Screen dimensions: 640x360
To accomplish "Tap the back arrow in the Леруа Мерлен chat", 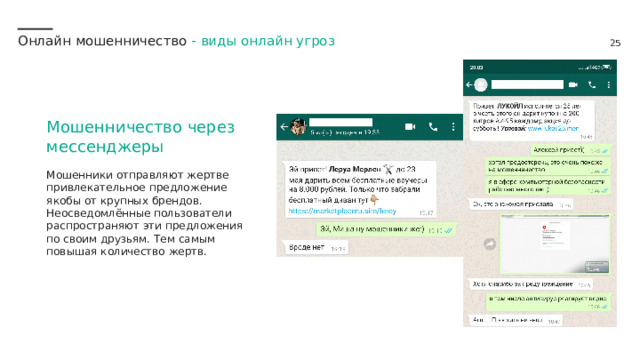I will 284,127.
